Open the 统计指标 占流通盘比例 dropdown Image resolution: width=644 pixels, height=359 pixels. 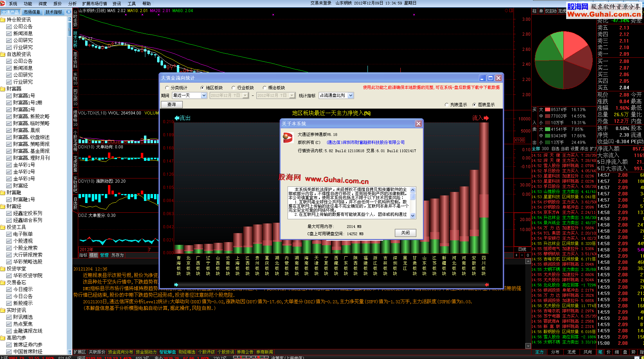pyautogui.click(x=351, y=95)
